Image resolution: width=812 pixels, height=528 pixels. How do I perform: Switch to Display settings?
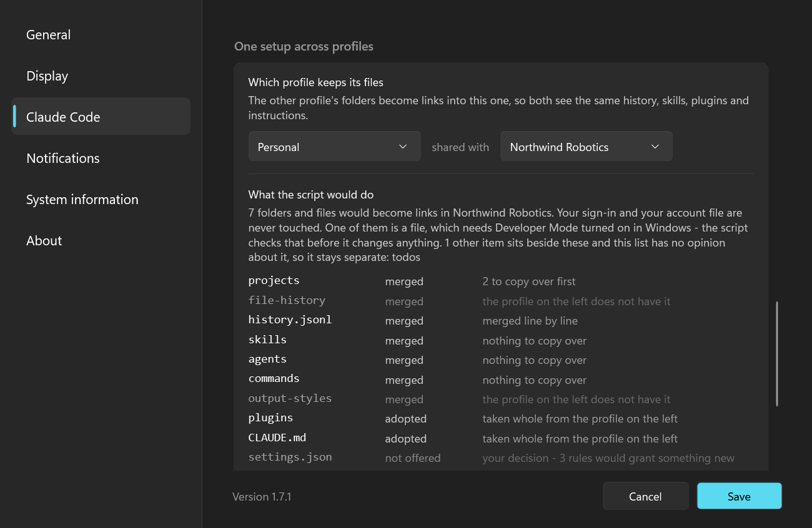point(101,76)
